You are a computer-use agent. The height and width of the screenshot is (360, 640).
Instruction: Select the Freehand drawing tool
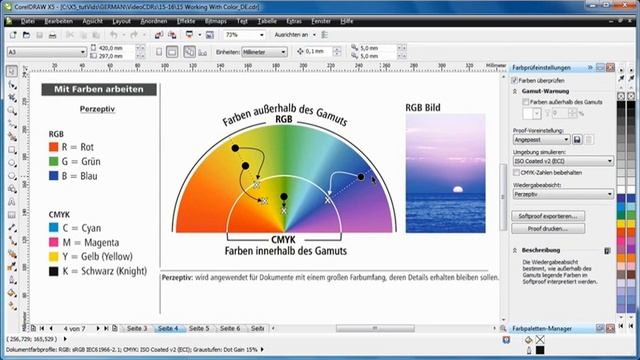[x=12, y=124]
